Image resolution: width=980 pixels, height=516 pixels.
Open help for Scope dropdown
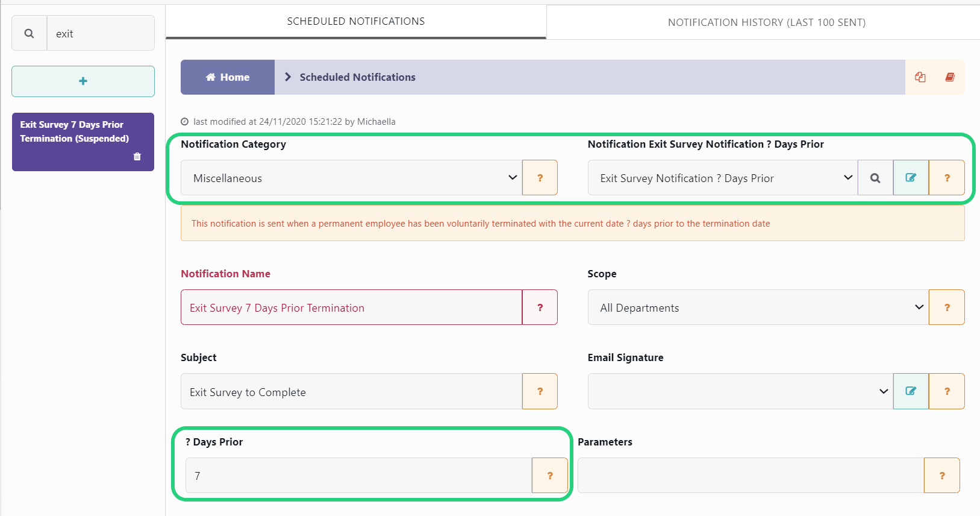point(947,307)
